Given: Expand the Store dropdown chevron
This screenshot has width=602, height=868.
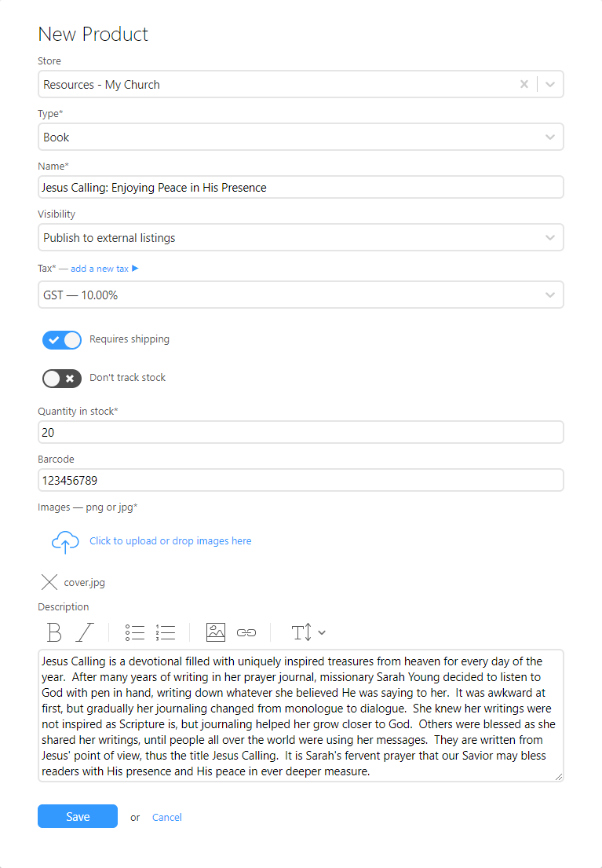Looking at the screenshot, I should click(550, 84).
